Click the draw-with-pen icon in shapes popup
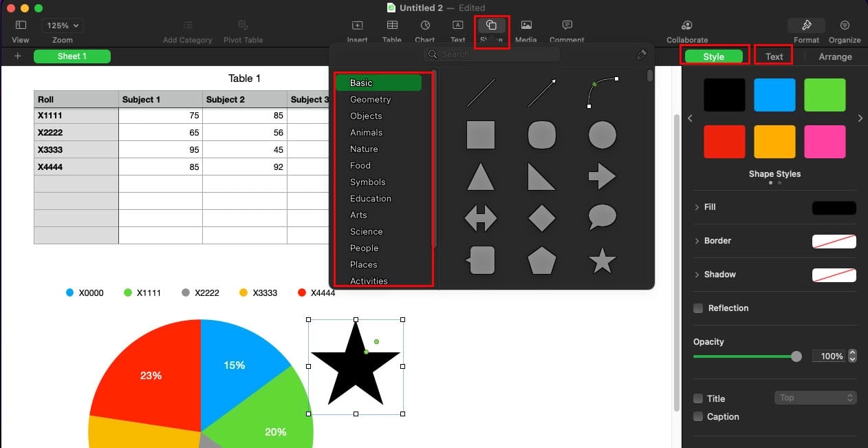The image size is (868, 448). click(641, 54)
